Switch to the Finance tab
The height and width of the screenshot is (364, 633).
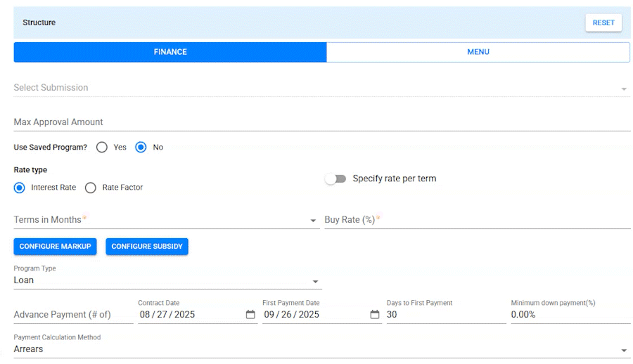pos(170,52)
